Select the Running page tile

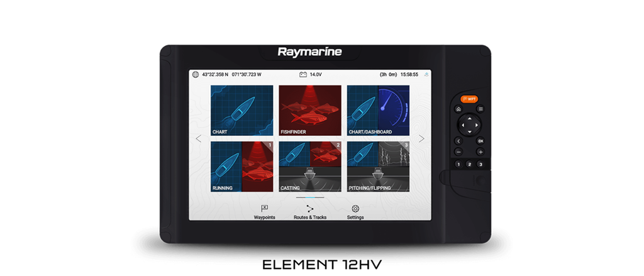tap(241, 166)
